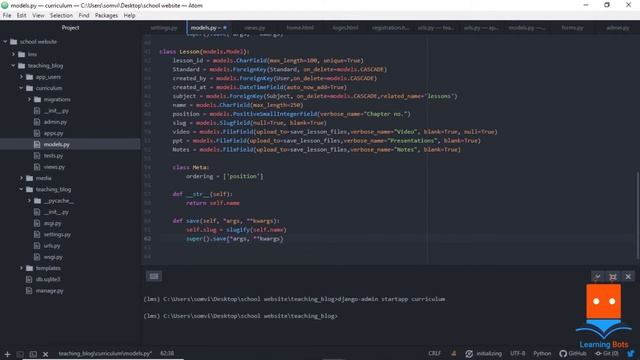Expand the templates folder

click(21, 268)
